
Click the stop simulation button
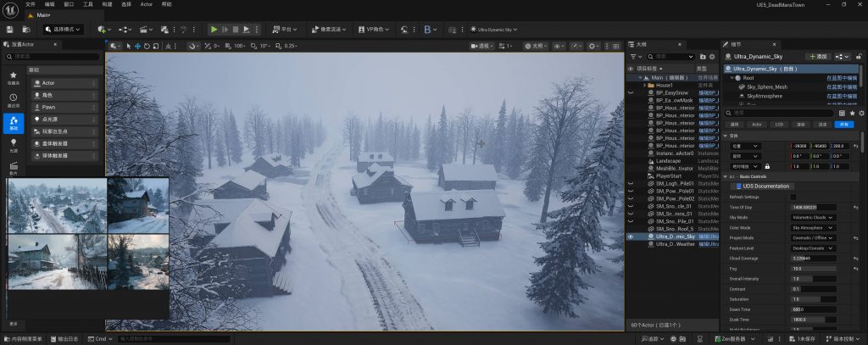234,29
